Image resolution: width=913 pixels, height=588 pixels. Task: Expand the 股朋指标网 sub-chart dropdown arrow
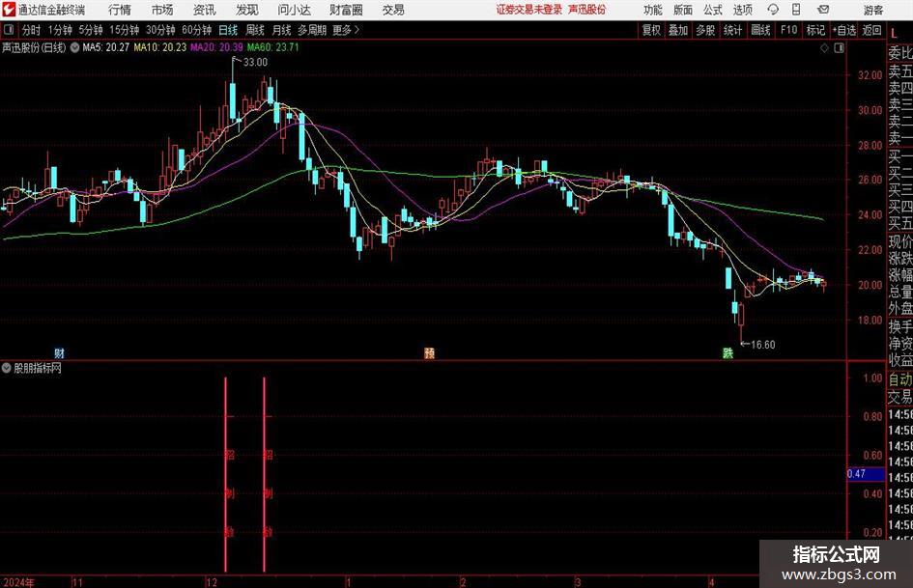pos(7,368)
